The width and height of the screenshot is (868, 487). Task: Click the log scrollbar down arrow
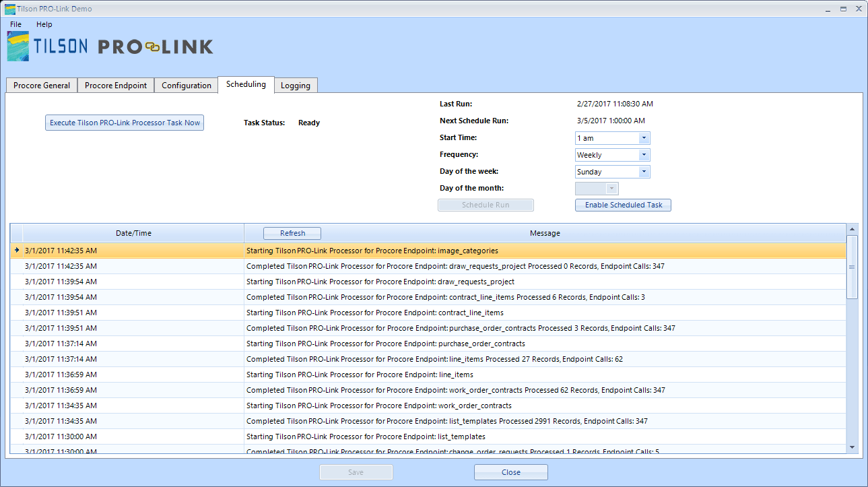click(853, 447)
